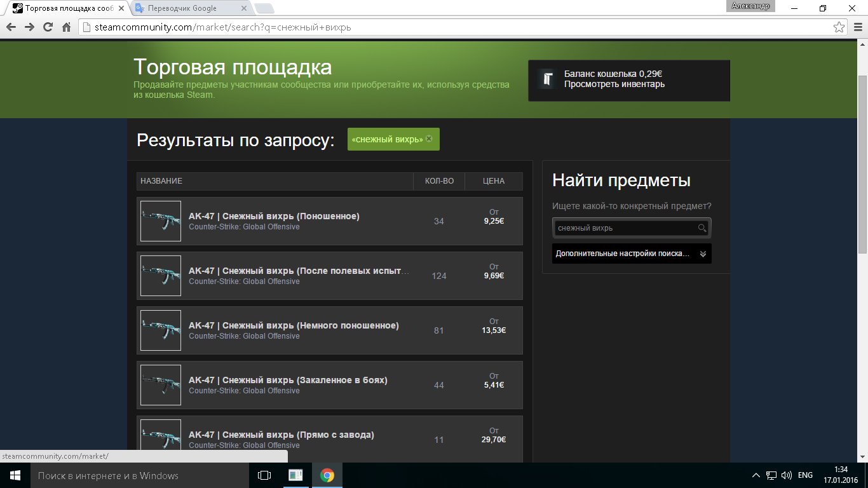Click the price 13,53€ in the results
The height and width of the screenshot is (488, 868).
click(x=494, y=330)
